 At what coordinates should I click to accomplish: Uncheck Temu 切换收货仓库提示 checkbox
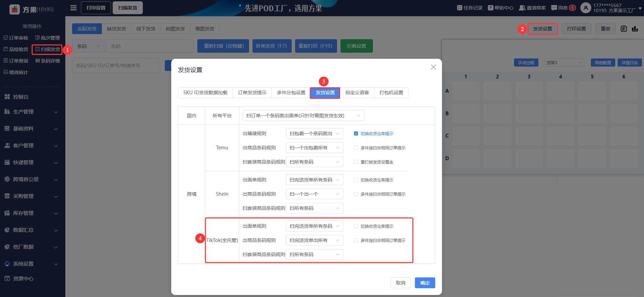click(356, 133)
